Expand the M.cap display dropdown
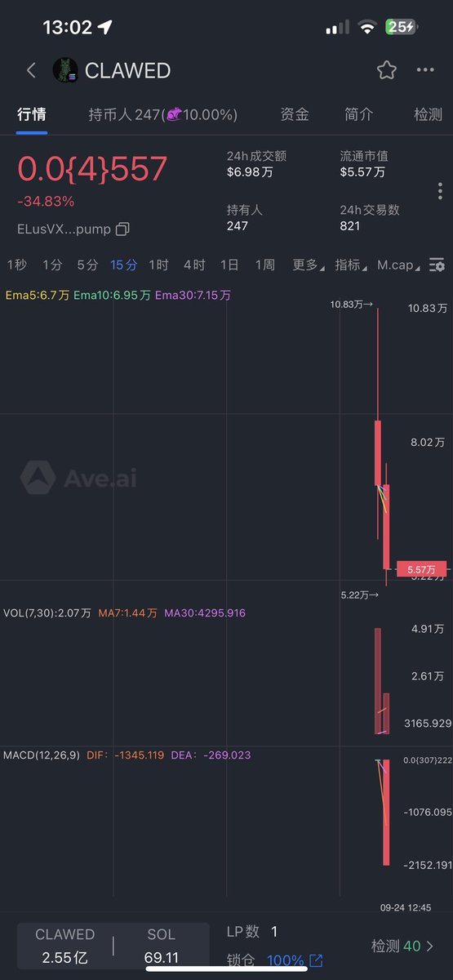 398,265
